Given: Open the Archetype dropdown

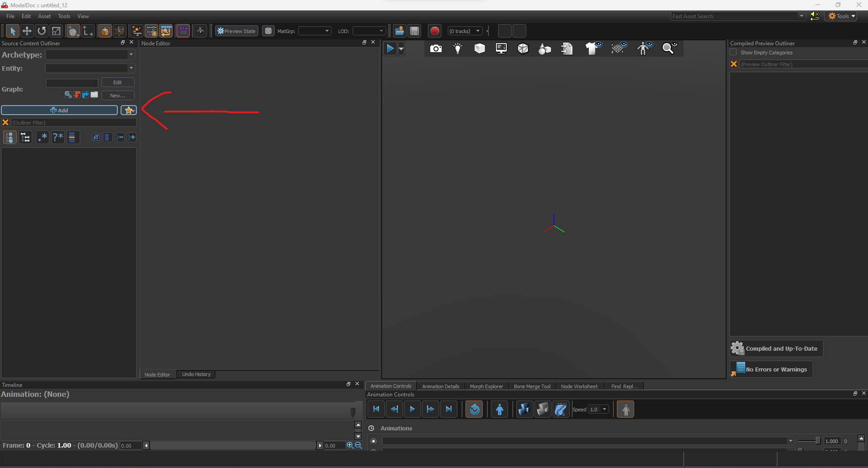Looking at the screenshot, I should [90, 54].
